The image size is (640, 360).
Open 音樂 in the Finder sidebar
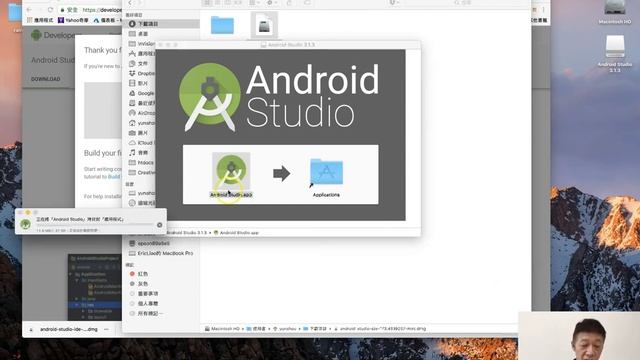138,153
